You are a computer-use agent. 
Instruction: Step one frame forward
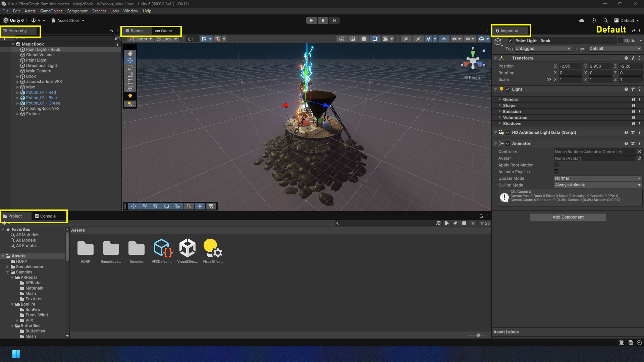pos(334,20)
